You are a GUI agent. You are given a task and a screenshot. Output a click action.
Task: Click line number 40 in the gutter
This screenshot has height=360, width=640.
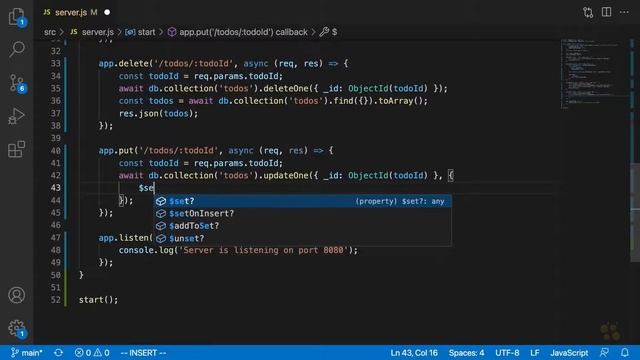coord(56,151)
